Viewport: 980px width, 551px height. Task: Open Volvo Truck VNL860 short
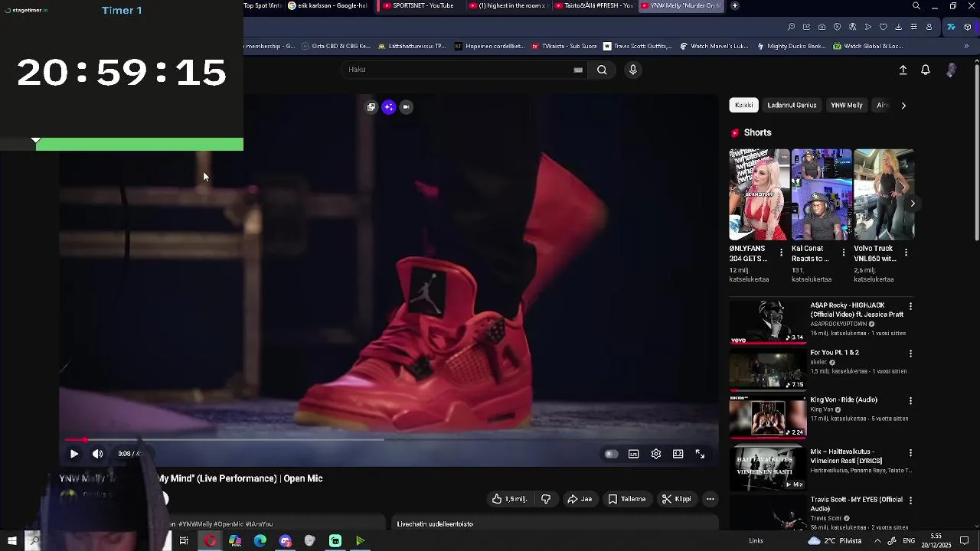[884, 194]
